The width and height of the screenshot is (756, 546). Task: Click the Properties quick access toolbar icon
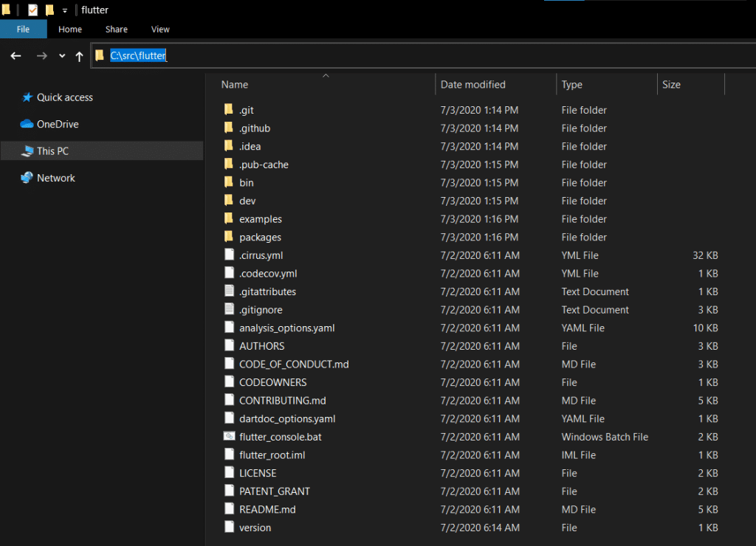[x=32, y=10]
